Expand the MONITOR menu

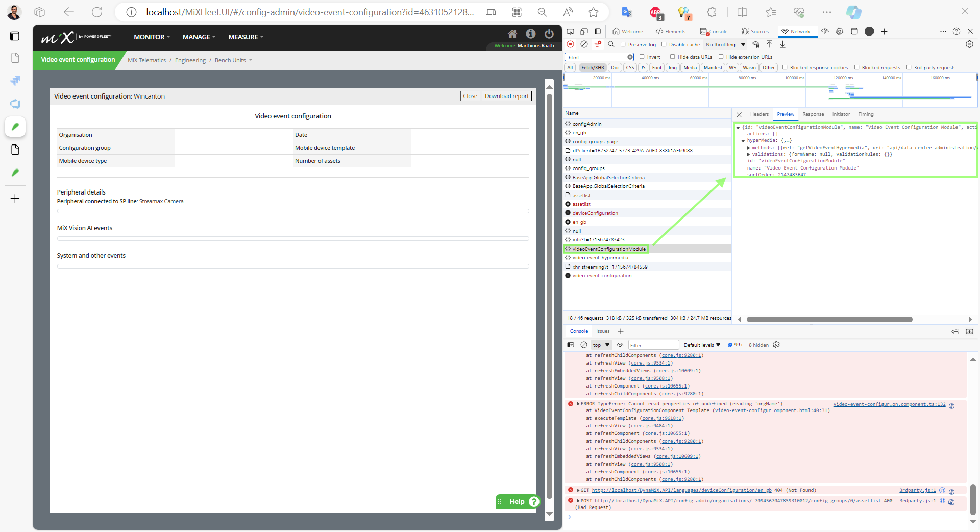(152, 37)
